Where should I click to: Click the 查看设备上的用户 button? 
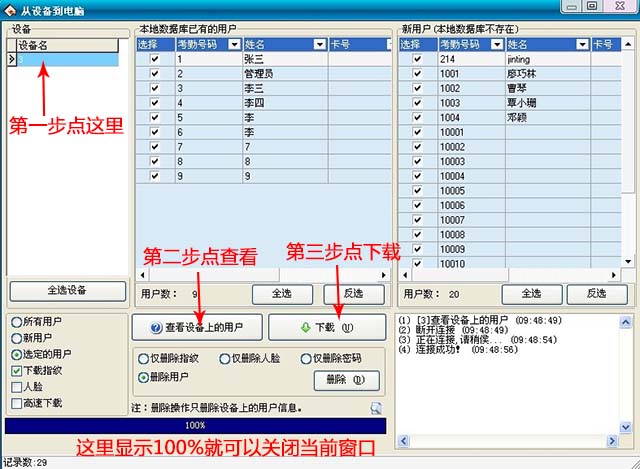click(197, 327)
